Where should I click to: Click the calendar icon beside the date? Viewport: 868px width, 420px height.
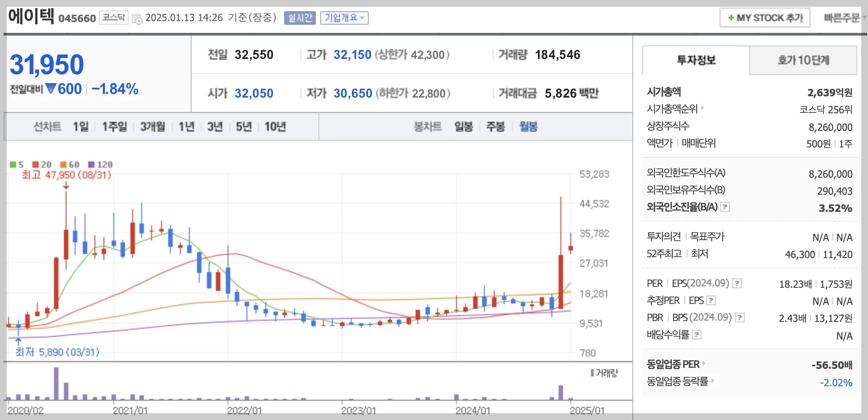(137, 19)
